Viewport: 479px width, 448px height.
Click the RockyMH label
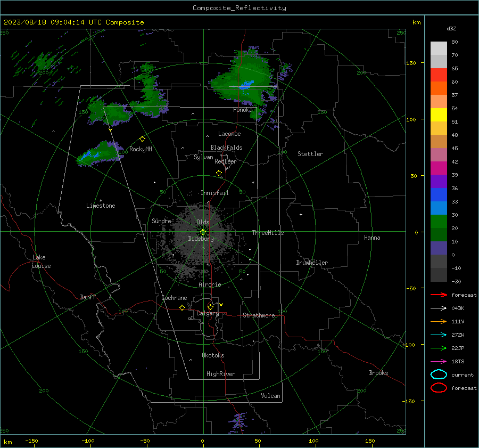141,149
